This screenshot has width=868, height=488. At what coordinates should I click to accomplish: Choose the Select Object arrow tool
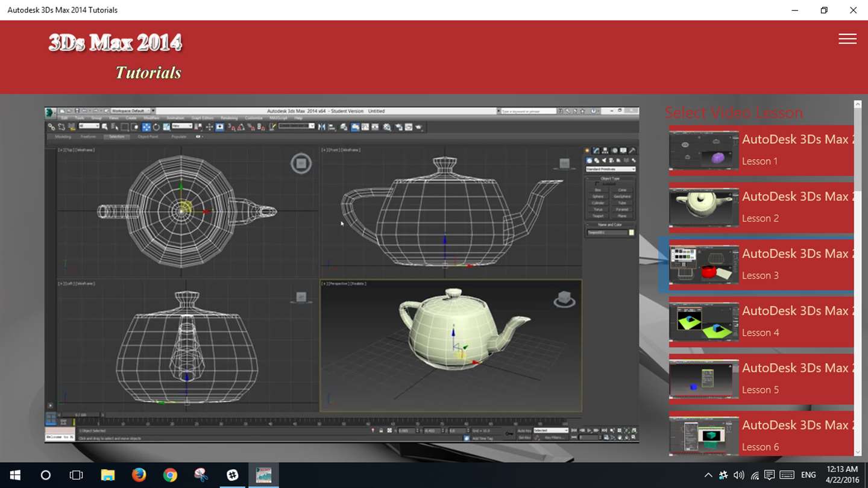coord(105,127)
